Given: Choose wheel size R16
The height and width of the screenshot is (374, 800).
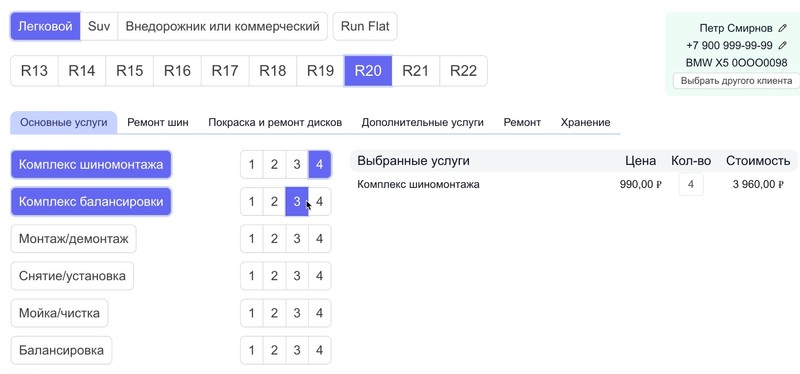Looking at the screenshot, I should point(177,71).
